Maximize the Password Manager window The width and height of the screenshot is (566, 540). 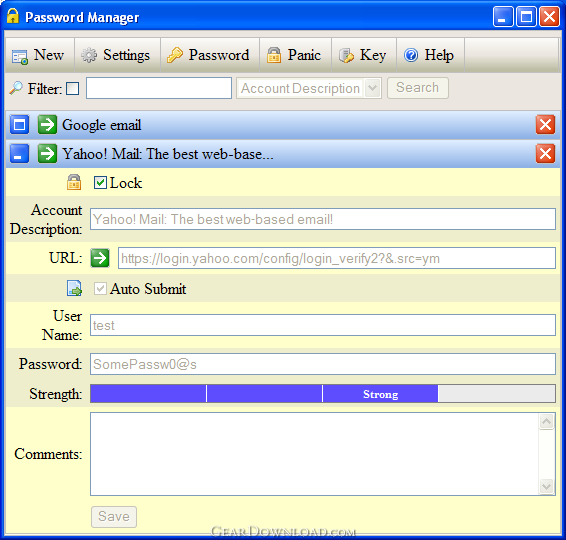(x=526, y=17)
